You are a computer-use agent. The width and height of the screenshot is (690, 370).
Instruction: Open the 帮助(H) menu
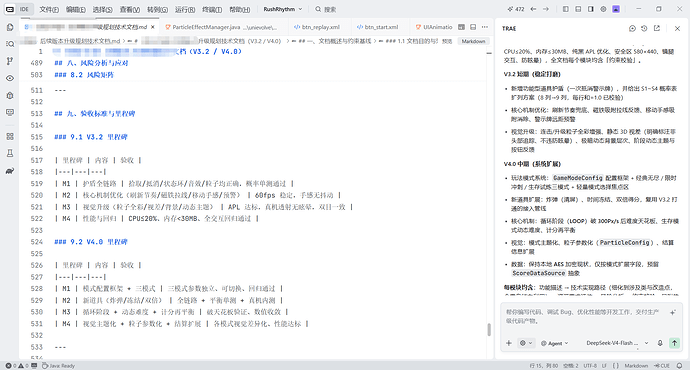[x=239, y=9]
